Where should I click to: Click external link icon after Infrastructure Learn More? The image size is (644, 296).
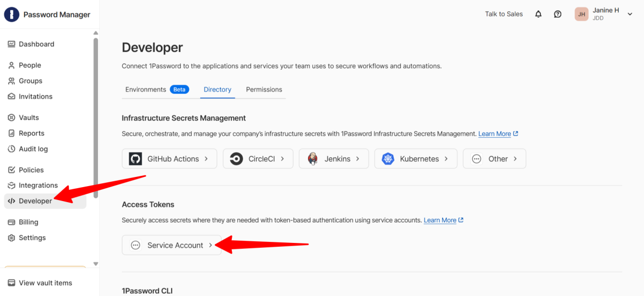coord(516,134)
